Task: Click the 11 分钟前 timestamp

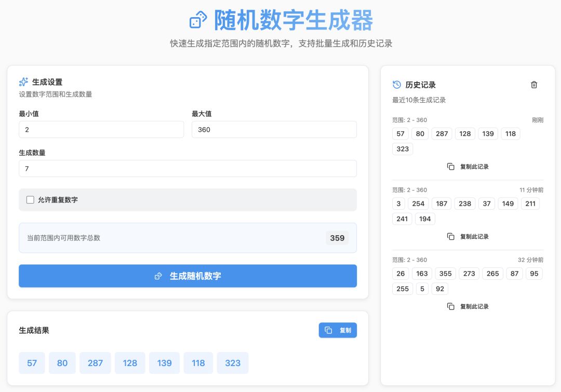Action: click(531, 190)
